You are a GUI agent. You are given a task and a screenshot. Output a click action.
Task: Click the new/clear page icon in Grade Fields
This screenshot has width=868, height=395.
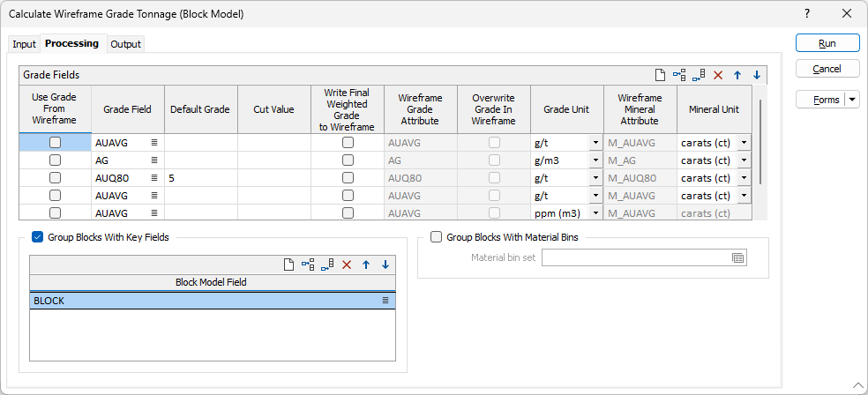(660, 76)
